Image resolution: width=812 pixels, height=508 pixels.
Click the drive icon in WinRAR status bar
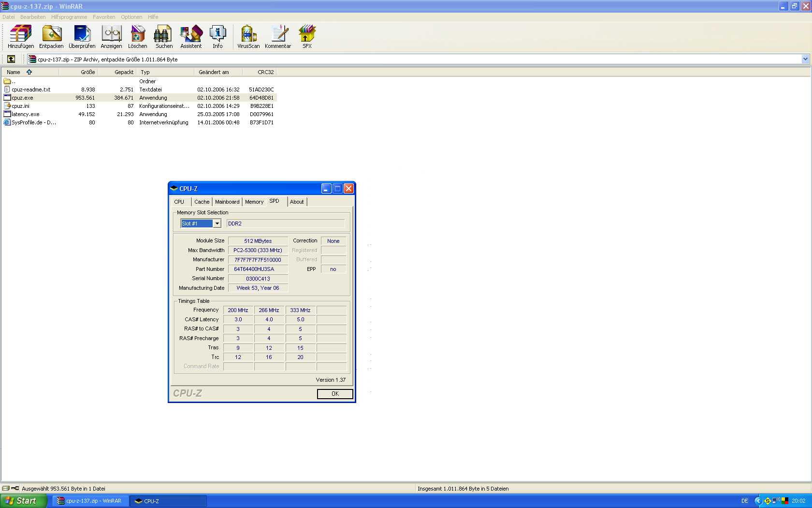tap(6, 488)
